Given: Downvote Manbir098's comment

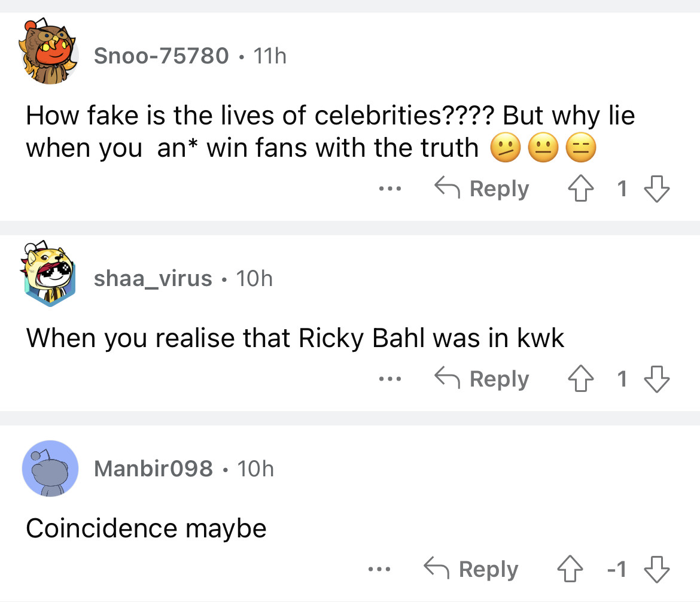Looking at the screenshot, I should 656,570.
